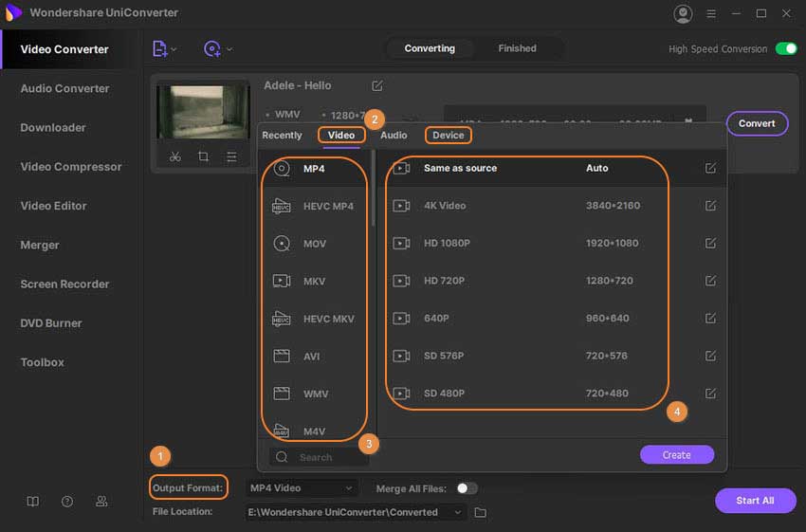Open the Output Format MP4 Video dropdown
Image resolution: width=806 pixels, height=532 pixels.
[302, 487]
